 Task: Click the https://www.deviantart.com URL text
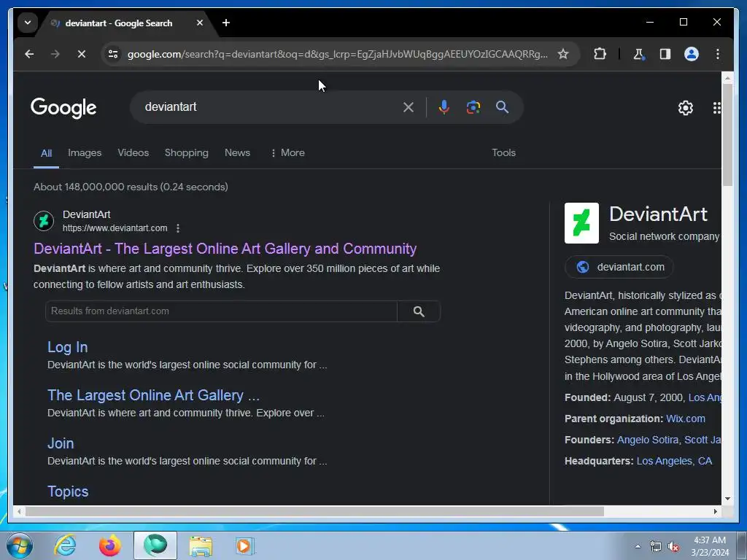[x=115, y=228]
